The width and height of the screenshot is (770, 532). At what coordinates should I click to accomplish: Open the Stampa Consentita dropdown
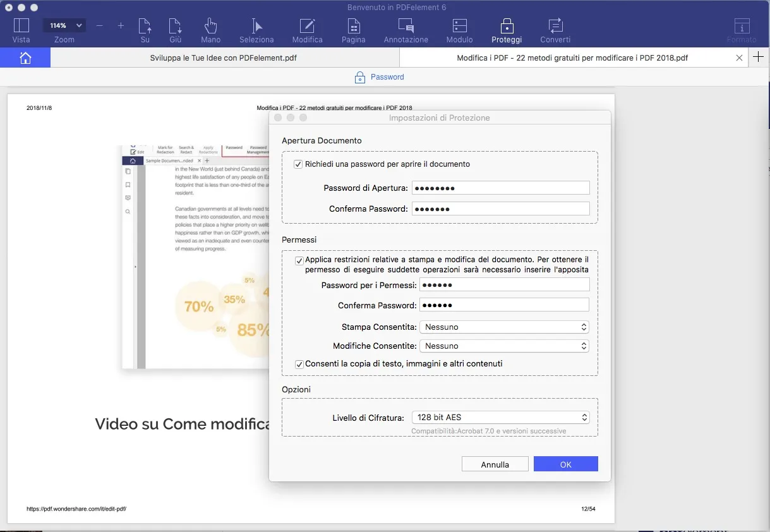pos(503,327)
